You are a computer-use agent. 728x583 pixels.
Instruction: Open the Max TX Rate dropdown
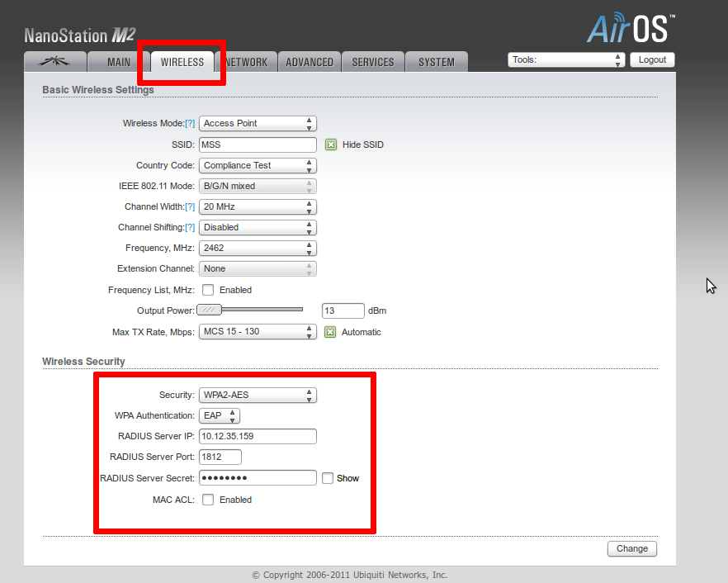tap(258, 332)
